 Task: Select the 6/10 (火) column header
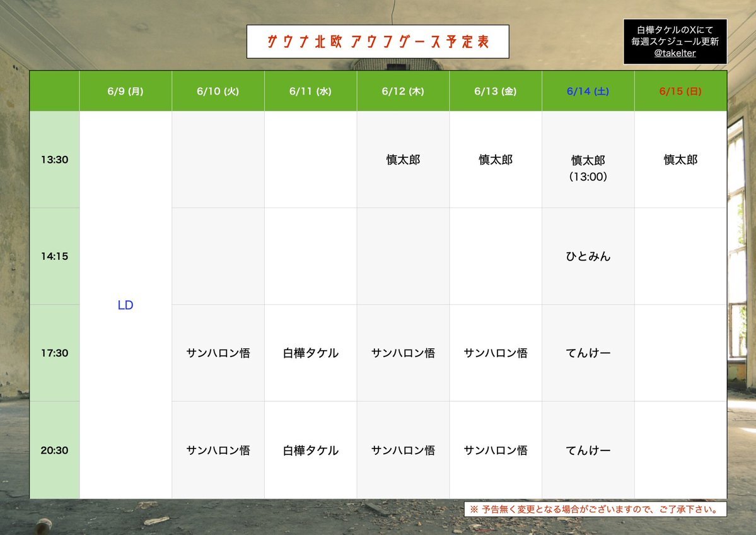pos(218,91)
